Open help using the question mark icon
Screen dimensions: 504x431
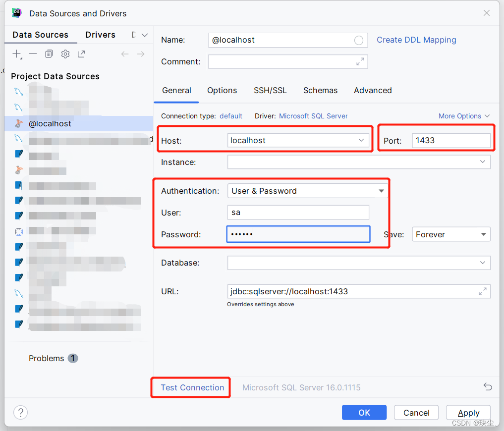[20, 412]
